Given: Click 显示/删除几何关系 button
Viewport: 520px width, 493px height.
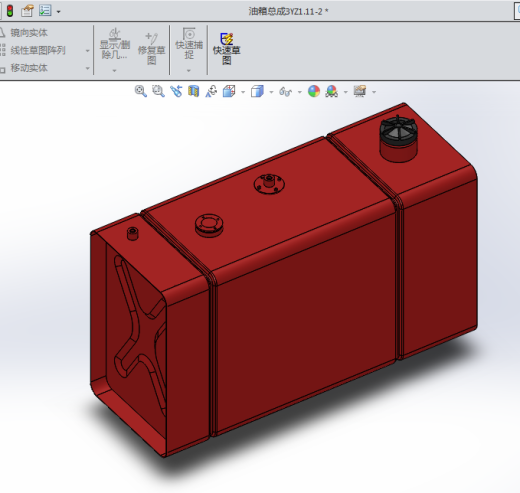Looking at the screenshot, I should (x=114, y=44).
